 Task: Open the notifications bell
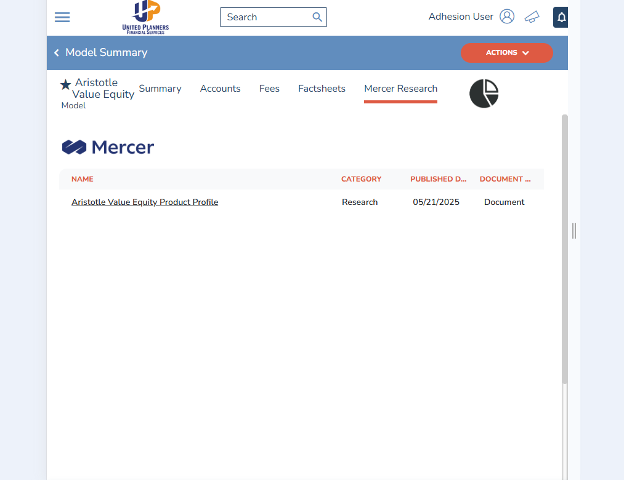point(560,18)
